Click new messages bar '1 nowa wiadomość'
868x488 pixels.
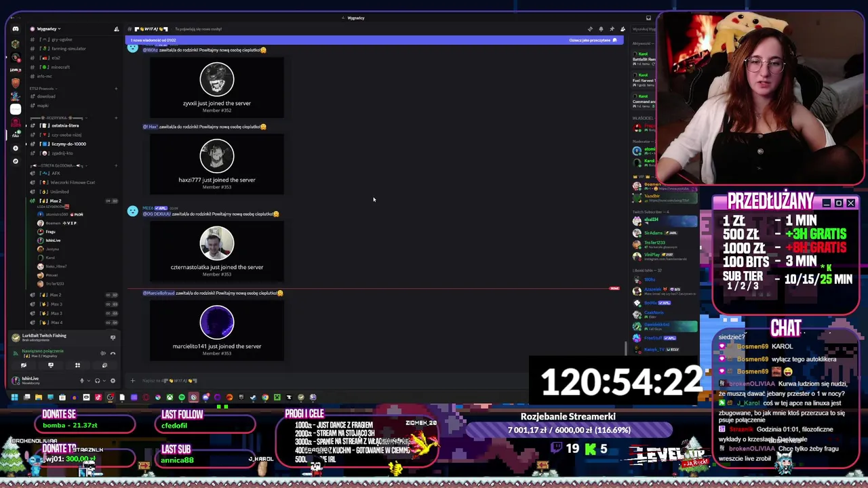coord(374,40)
